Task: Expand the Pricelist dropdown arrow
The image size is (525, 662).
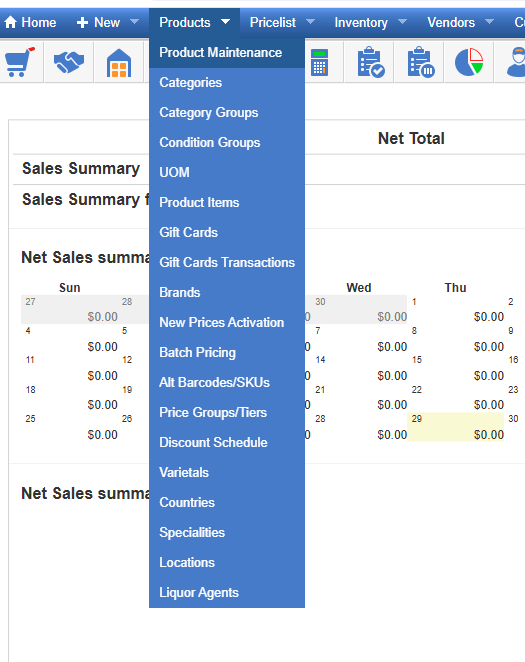Action: click(310, 21)
